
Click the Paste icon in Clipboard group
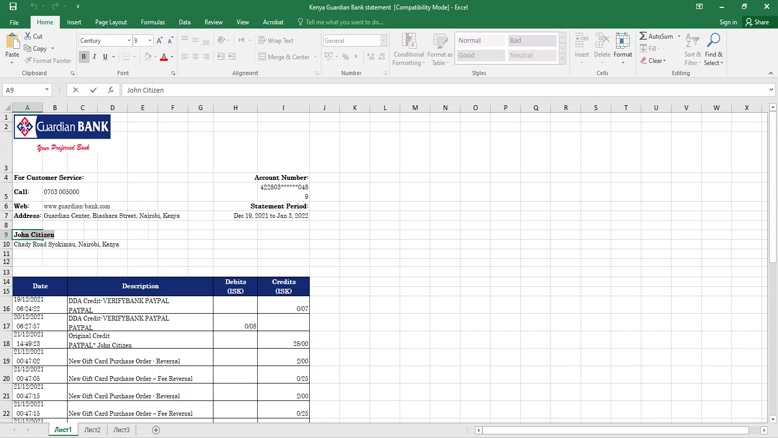pos(12,43)
